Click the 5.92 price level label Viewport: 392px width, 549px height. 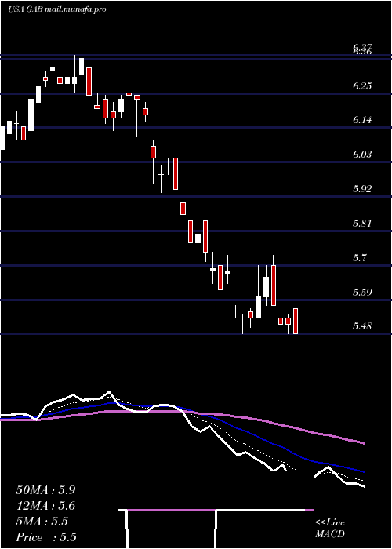coord(362,189)
